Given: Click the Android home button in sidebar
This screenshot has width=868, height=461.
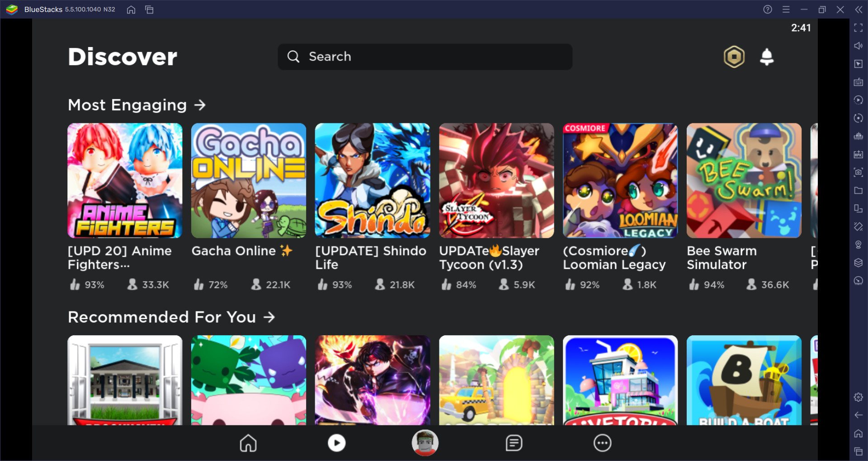Looking at the screenshot, I should tap(859, 433).
